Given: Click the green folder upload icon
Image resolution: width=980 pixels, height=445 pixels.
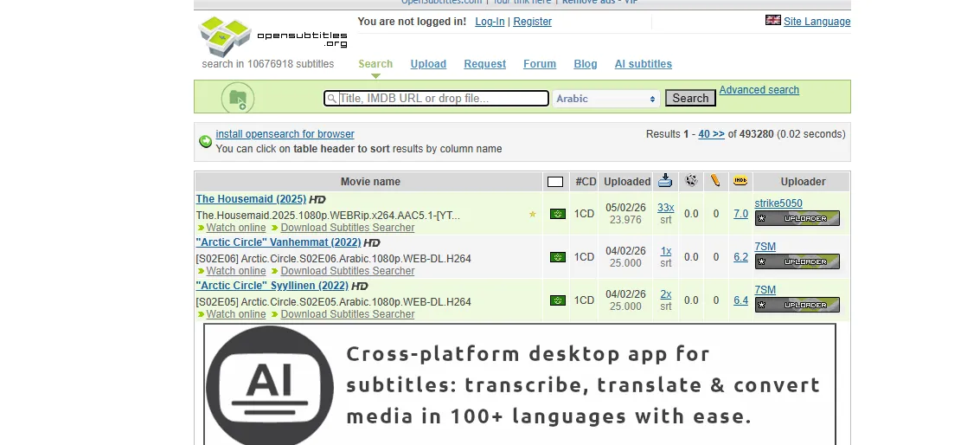Looking at the screenshot, I should 237,98.
